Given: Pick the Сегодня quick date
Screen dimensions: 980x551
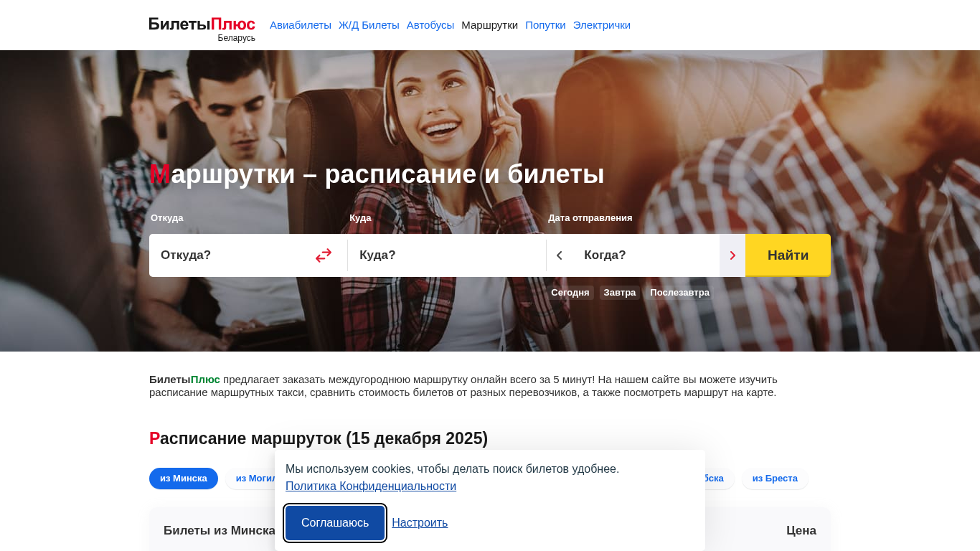Looking at the screenshot, I should (x=570, y=293).
